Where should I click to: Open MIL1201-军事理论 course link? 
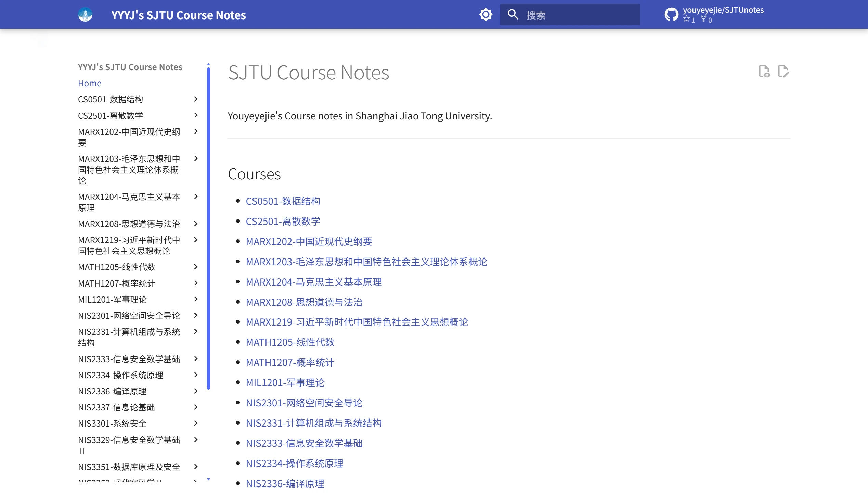[x=285, y=383]
